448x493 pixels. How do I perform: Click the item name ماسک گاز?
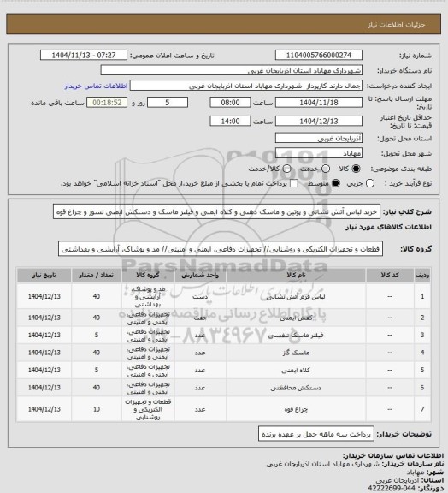[x=296, y=353]
